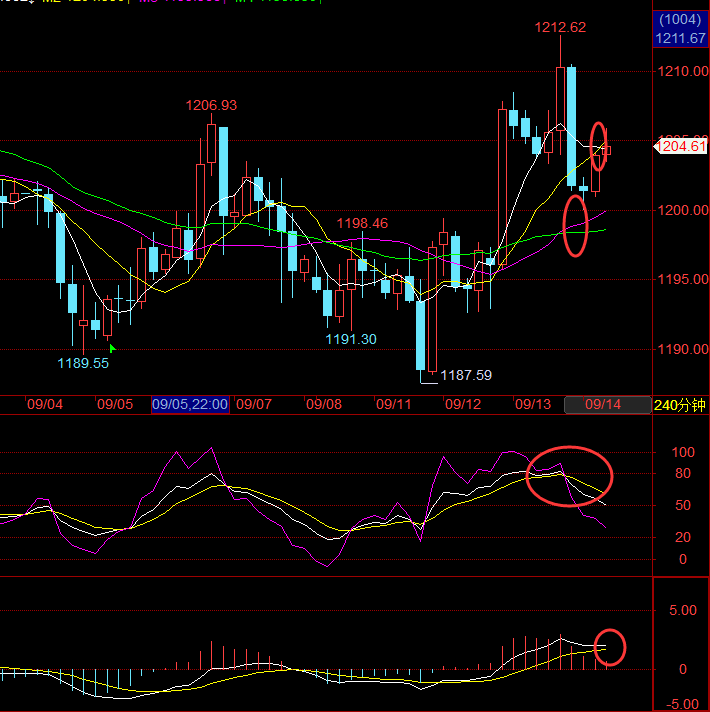Click the 50 level on oscillator axis

tap(683, 505)
